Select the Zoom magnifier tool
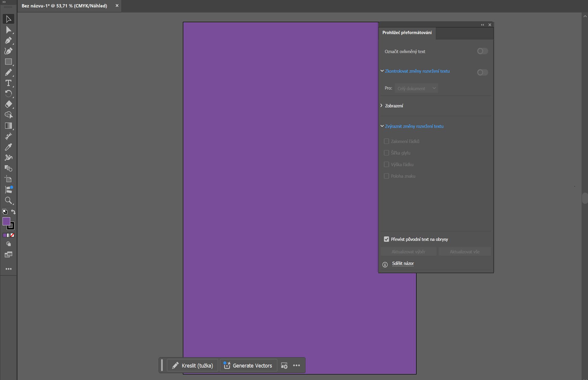 [x=8, y=201]
